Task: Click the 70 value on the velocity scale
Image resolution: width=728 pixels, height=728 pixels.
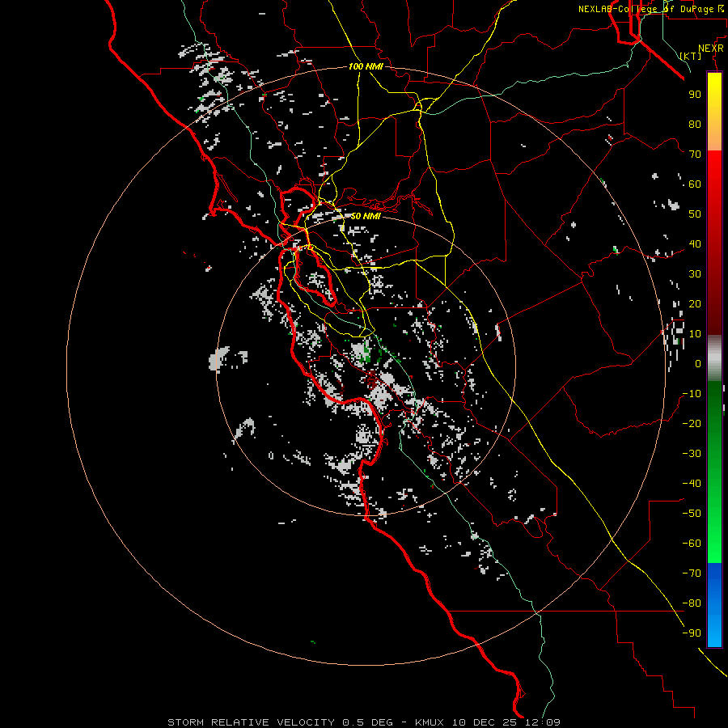Action: pyautogui.click(x=695, y=154)
